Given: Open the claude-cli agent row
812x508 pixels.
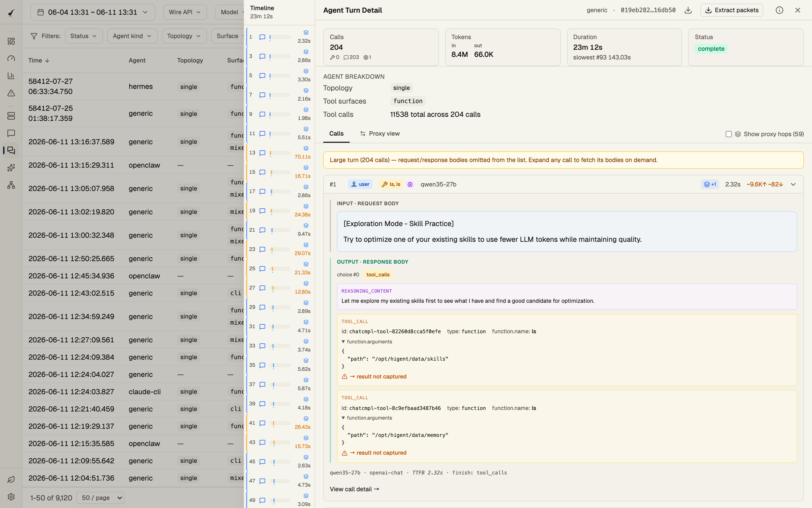Looking at the screenshot, I should (133, 392).
